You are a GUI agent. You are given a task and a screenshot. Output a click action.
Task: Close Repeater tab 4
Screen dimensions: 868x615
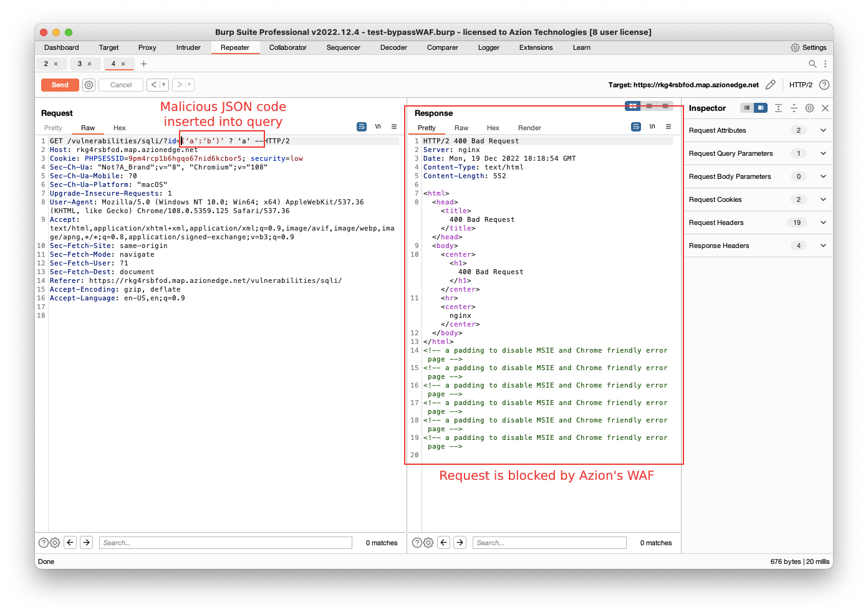[x=123, y=64]
